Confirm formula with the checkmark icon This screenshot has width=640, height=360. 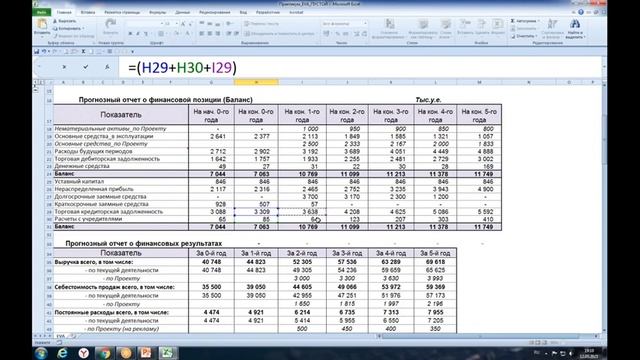coord(86,67)
